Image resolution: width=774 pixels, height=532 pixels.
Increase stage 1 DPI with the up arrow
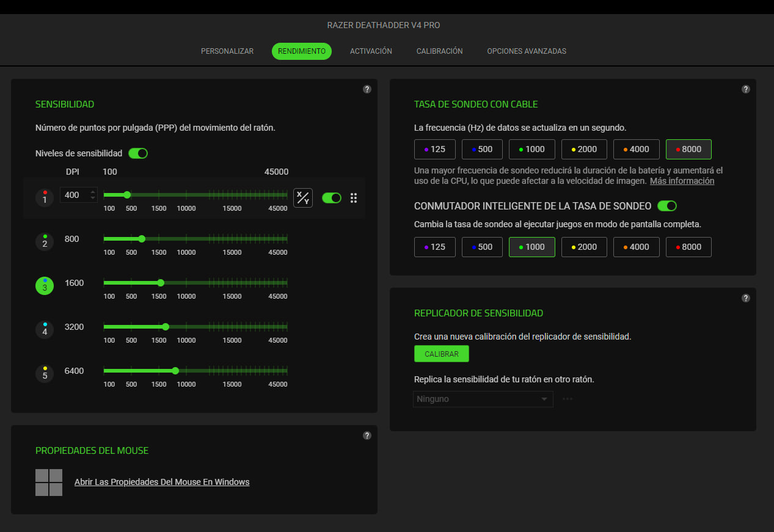[x=93, y=192]
